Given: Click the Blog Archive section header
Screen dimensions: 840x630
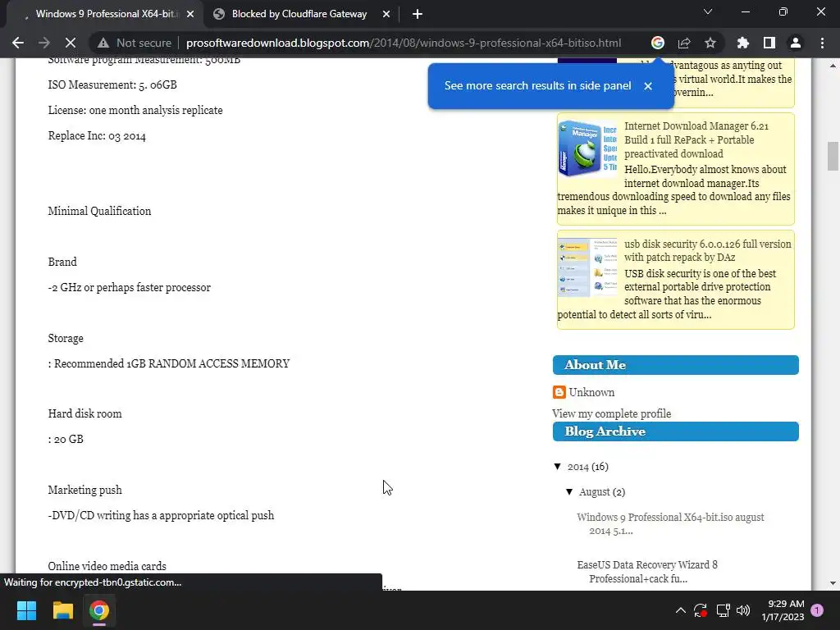Looking at the screenshot, I should pos(676,431).
